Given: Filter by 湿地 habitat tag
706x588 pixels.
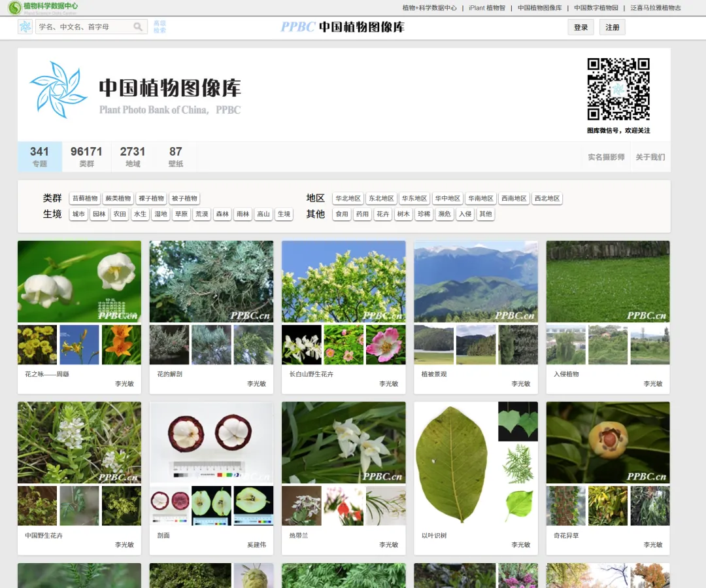Looking at the screenshot, I should pos(161,214).
